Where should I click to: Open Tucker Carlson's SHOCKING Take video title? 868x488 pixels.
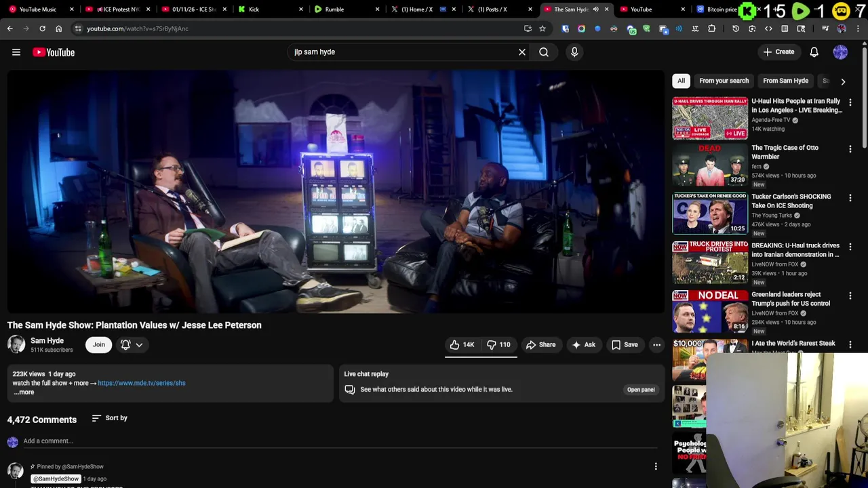pos(791,201)
